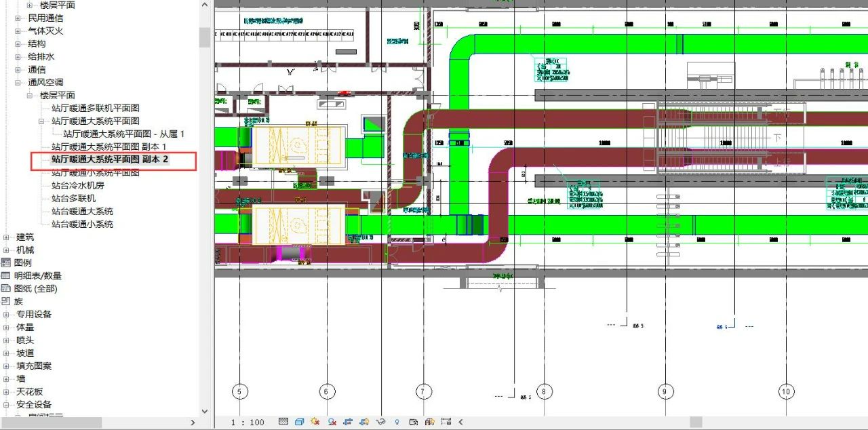Click the 图纸 (全部) sheets icon
This screenshot has height=430, width=868.
(x=6, y=288)
